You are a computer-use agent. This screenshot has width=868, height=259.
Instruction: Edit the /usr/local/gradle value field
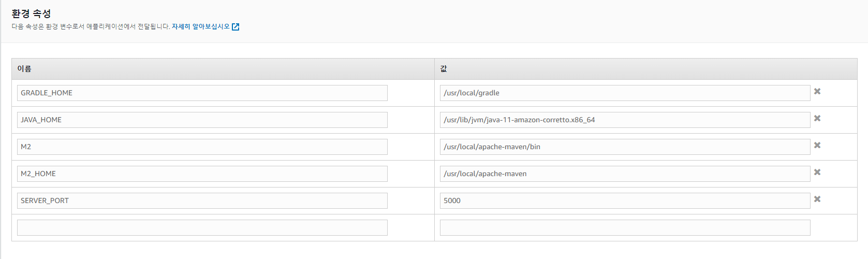[x=624, y=93]
